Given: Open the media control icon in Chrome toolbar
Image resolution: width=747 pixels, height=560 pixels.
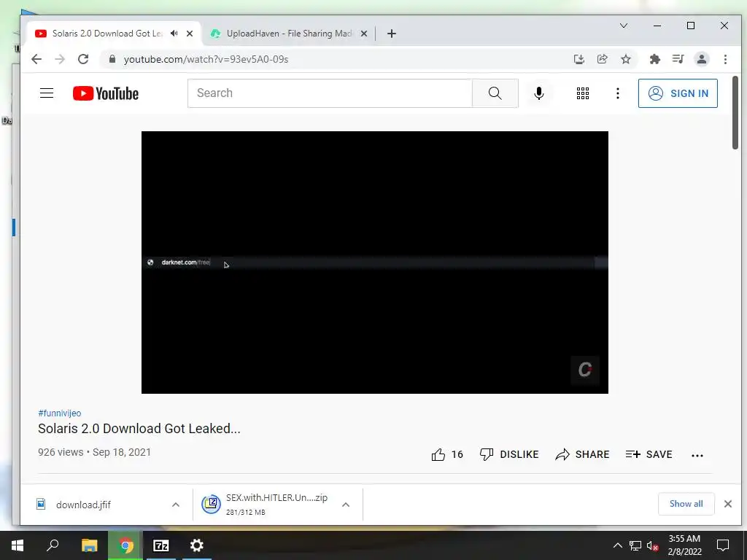Looking at the screenshot, I should (678, 59).
